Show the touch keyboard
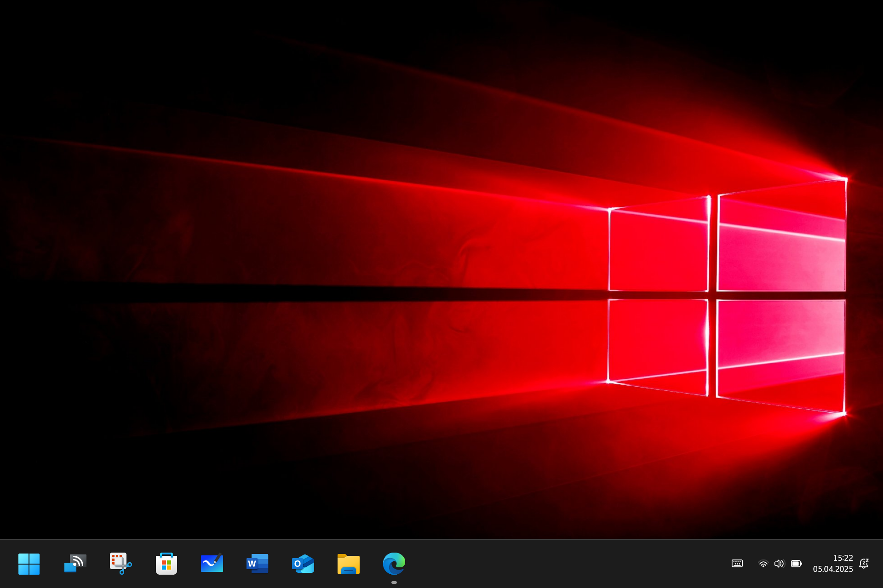 (737, 564)
